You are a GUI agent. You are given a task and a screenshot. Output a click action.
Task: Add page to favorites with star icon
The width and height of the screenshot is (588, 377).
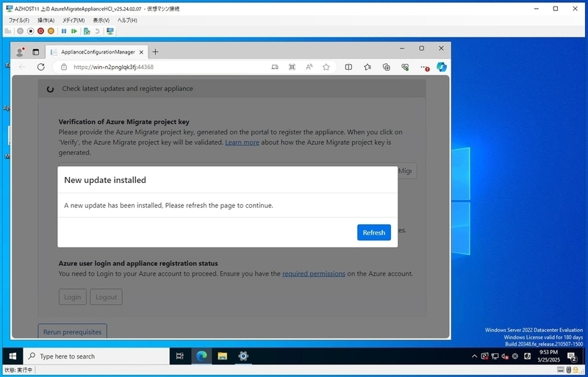point(326,67)
